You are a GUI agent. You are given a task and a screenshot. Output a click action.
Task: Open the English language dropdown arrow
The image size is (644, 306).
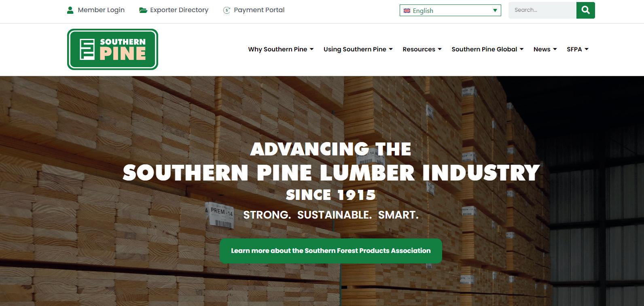click(x=495, y=11)
